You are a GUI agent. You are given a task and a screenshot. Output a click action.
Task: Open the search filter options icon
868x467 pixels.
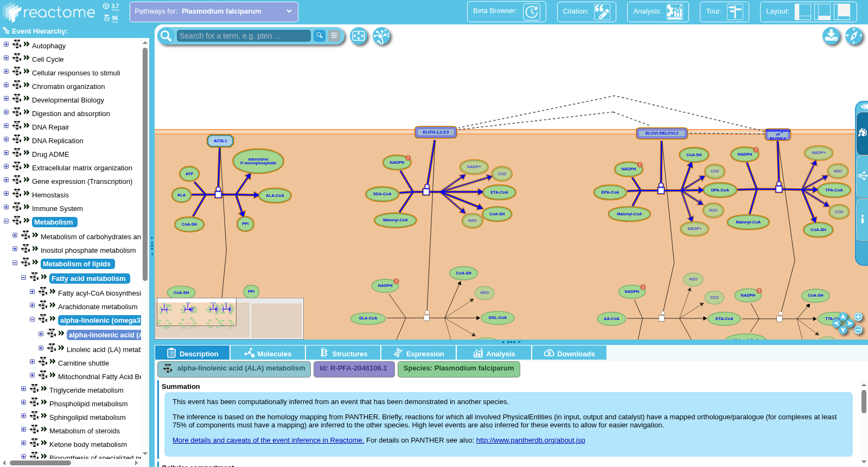334,36
